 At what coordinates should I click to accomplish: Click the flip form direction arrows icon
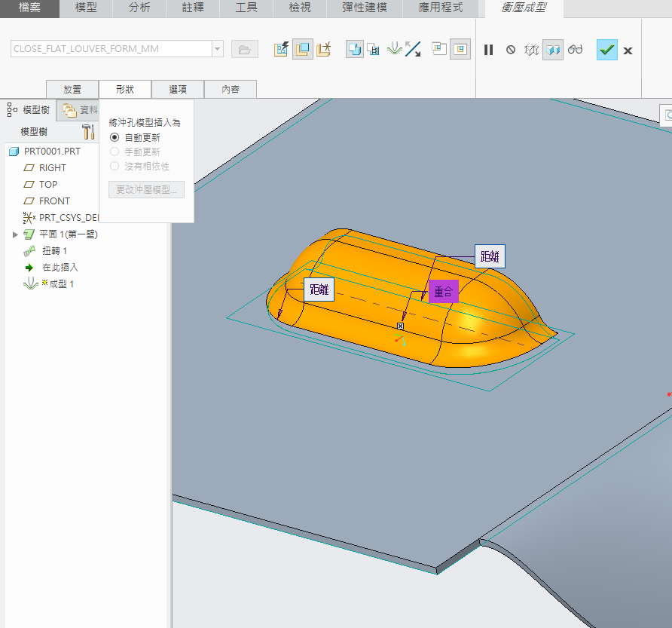[x=413, y=50]
